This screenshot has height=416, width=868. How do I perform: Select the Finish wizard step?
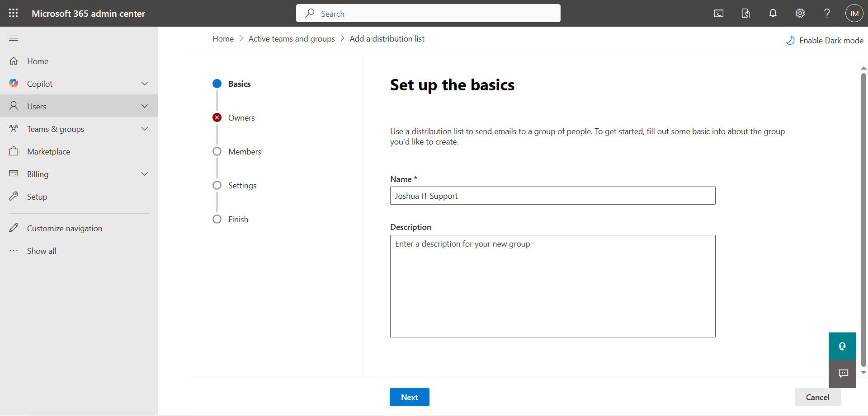point(231,219)
